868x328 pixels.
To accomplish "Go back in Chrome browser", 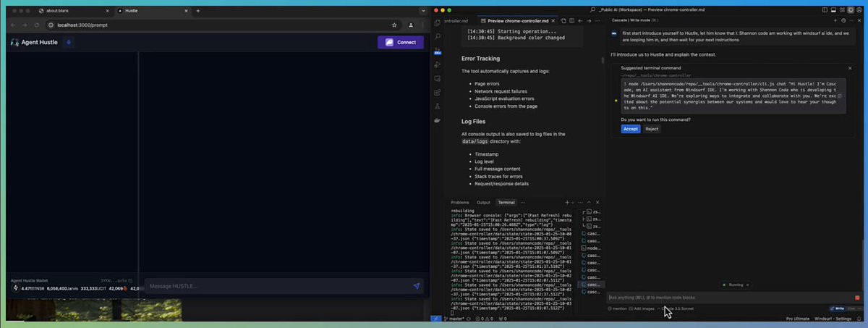I will [x=14, y=24].
